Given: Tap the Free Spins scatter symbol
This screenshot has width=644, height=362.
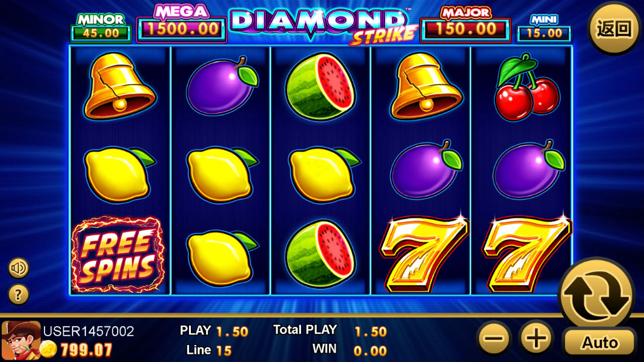Looking at the screenshot, I should pyautogui.click(x=118, y=254).
